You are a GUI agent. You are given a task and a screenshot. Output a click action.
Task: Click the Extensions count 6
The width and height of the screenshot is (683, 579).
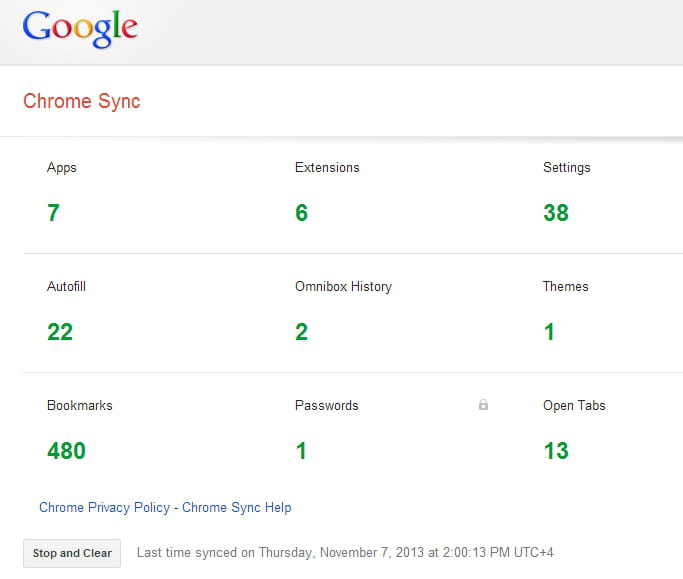click(301, 213)
